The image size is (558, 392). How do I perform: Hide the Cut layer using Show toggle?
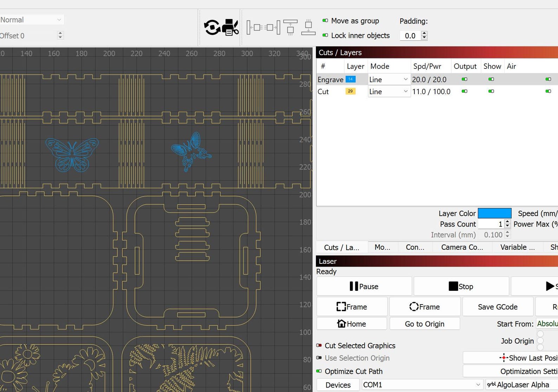pyautogui.click(x=491, y=91)
